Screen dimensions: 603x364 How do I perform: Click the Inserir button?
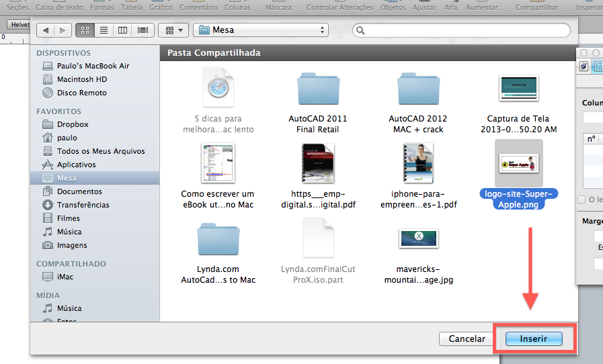(x=534, y=339)
